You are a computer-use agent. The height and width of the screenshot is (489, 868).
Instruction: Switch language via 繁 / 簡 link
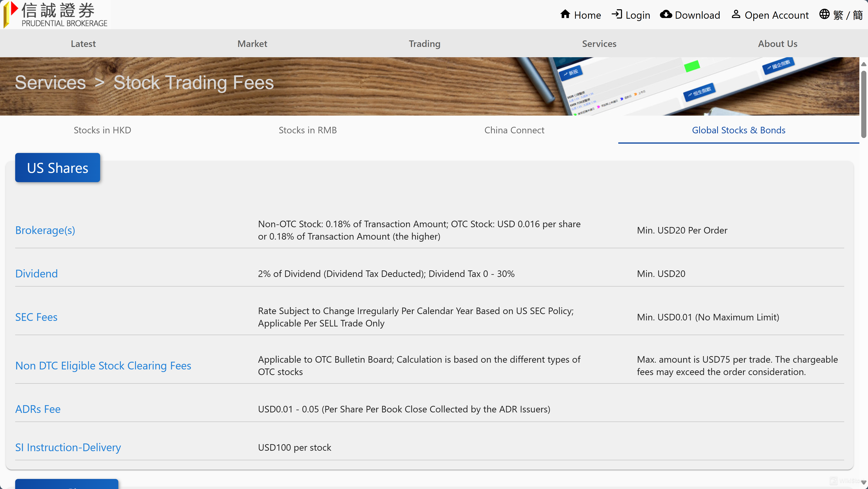coord(848,15)
